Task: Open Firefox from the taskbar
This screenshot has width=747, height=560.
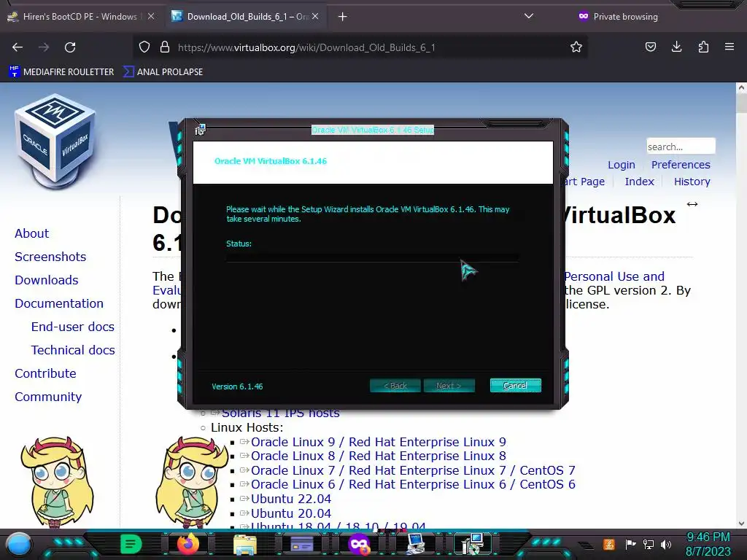Action: pos(187,544)
